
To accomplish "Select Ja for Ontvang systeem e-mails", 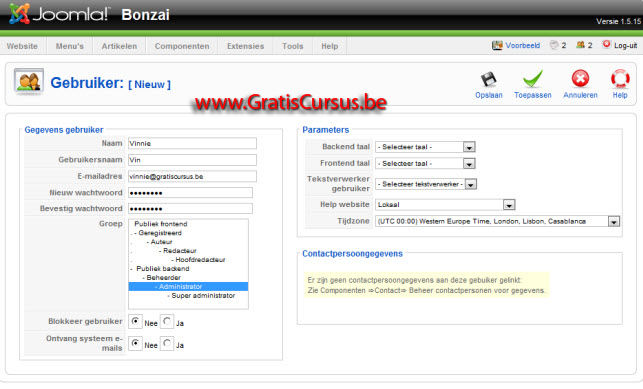I will [x=167, y=343].
